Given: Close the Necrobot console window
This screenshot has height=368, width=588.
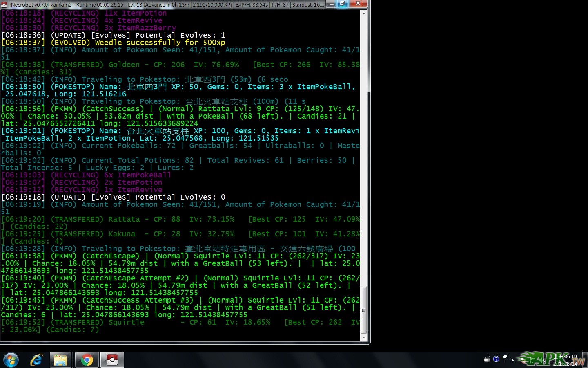Looking at the screenshot, I should [358, 4].
